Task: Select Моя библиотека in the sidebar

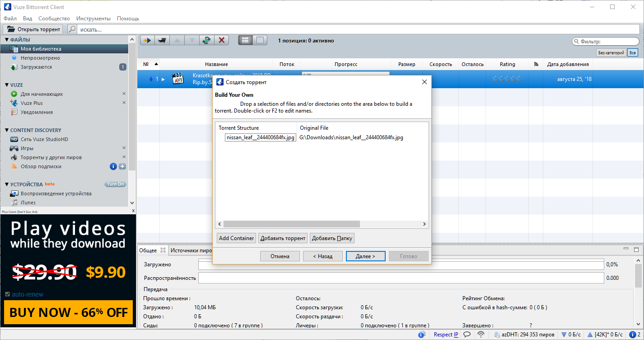Action: tap(64, 49)
